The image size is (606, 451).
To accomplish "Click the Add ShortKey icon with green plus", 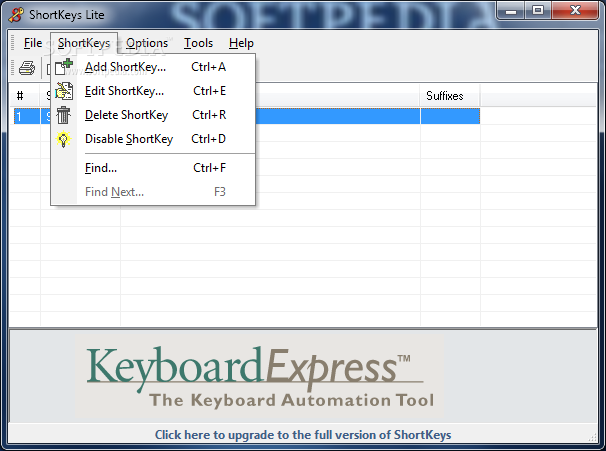I will (64, 67).
